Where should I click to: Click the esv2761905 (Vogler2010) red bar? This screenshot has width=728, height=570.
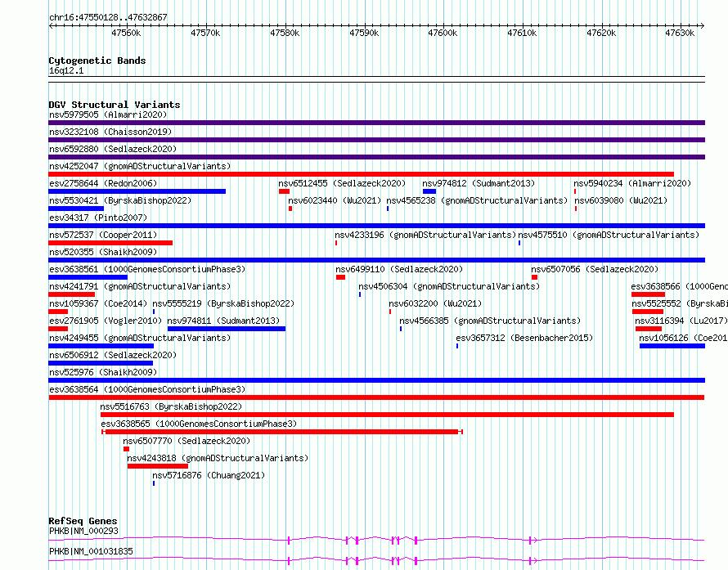point(58,329)
